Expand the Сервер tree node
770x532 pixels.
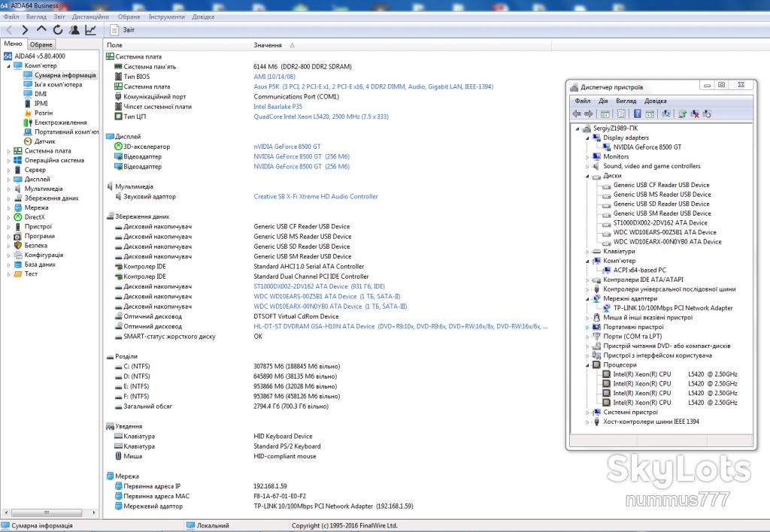click(8, 170)
